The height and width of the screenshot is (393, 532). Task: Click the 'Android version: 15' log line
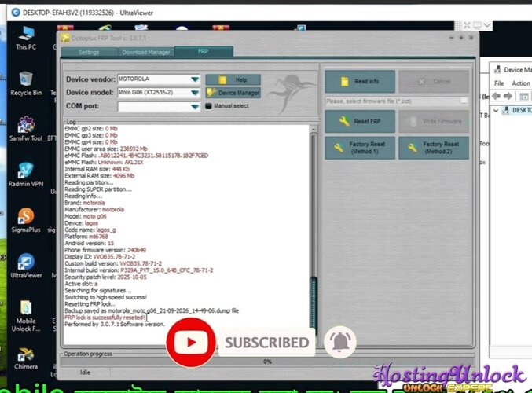pyautogui.click(x=90, y=244)
